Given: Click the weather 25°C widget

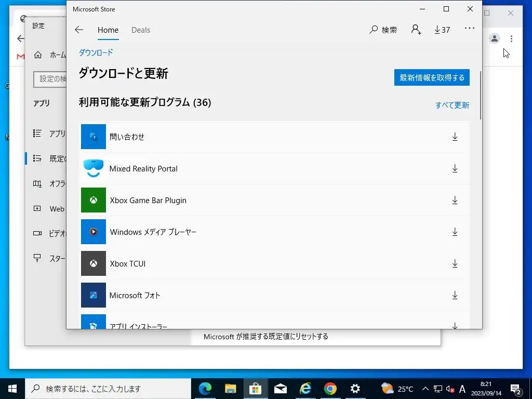Looking at the screenshot, I should (396, 389).
